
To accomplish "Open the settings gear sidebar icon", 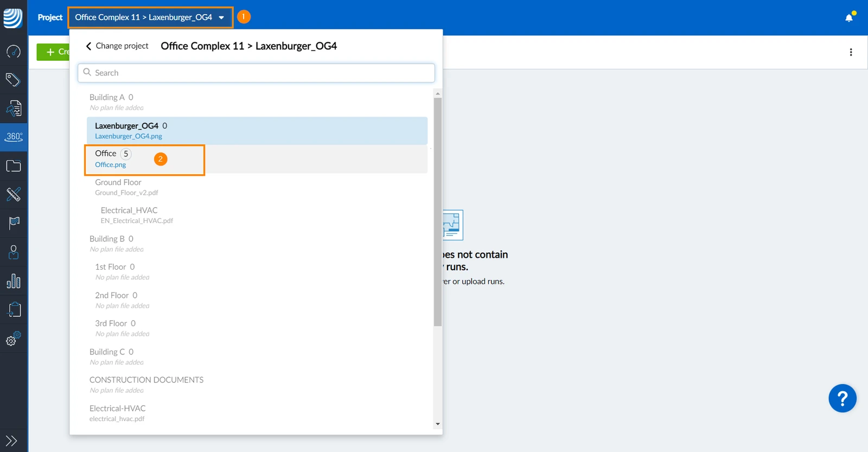I will click(14, 339).
